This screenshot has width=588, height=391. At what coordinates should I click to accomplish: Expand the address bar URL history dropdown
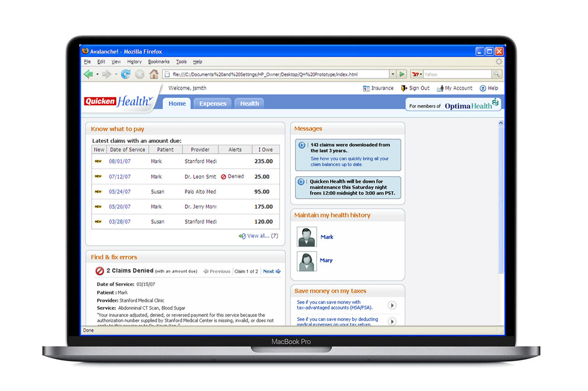[393, 74]
